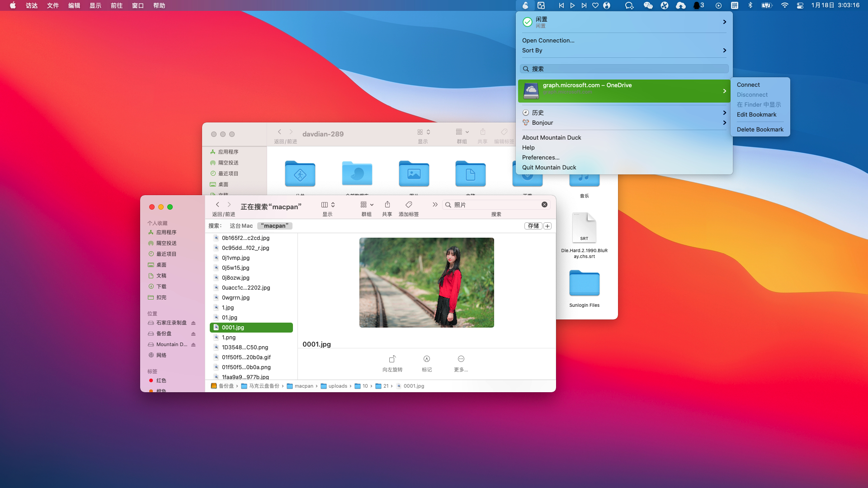Open the 群组 grouping dropdown in search window
This screenshot has width=868, height=488.
pos(367,205)
